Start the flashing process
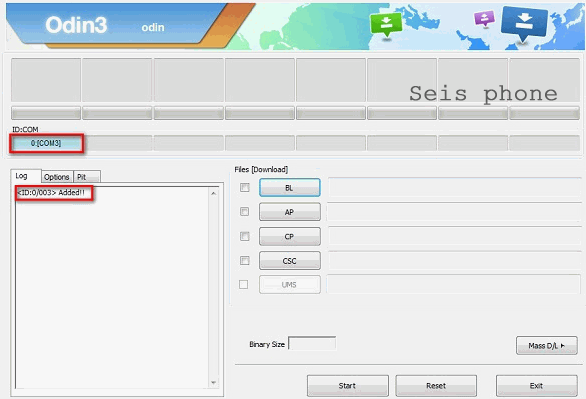Screen dimensions: 586x399 pos(348,386)
